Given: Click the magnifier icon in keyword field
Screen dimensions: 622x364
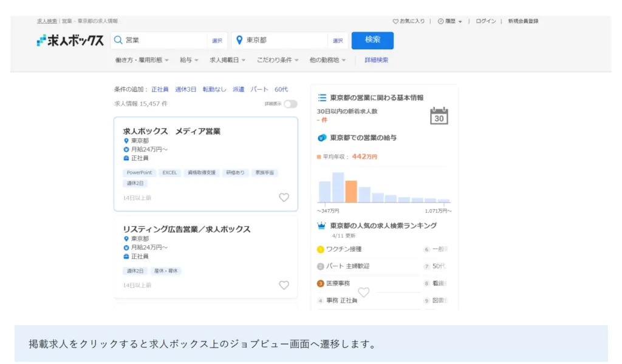Looking at the screenshot, I should click(x=118, y=40).
